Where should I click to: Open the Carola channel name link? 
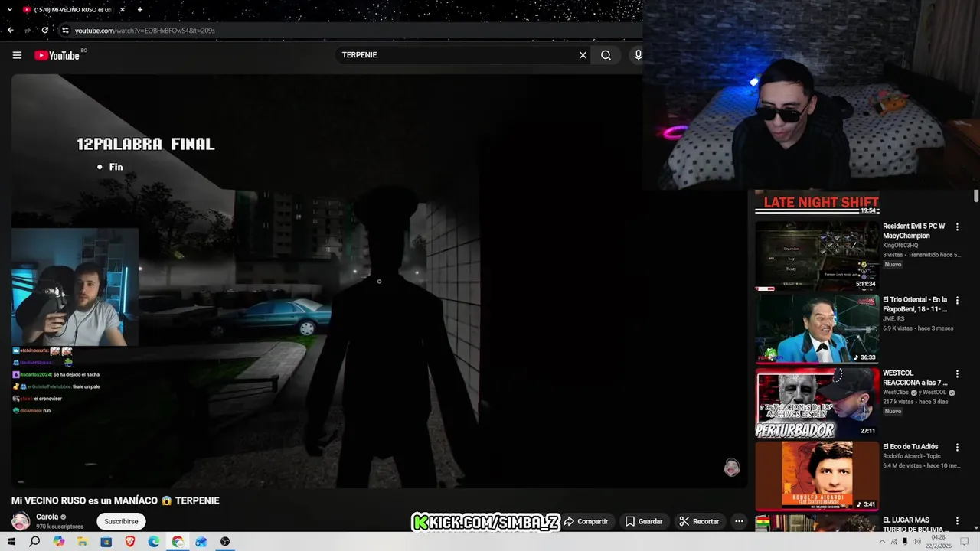(47, 517)
